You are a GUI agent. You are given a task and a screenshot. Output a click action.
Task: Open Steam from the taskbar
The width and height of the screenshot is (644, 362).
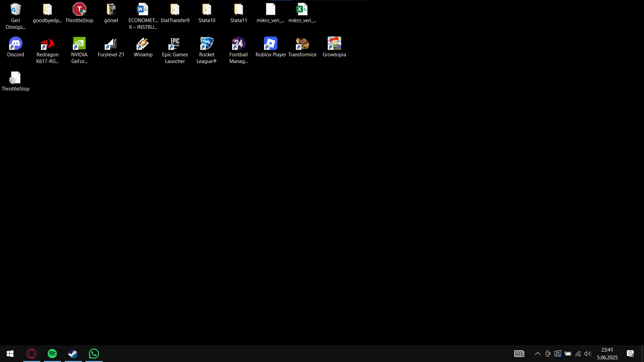point(73,354)
